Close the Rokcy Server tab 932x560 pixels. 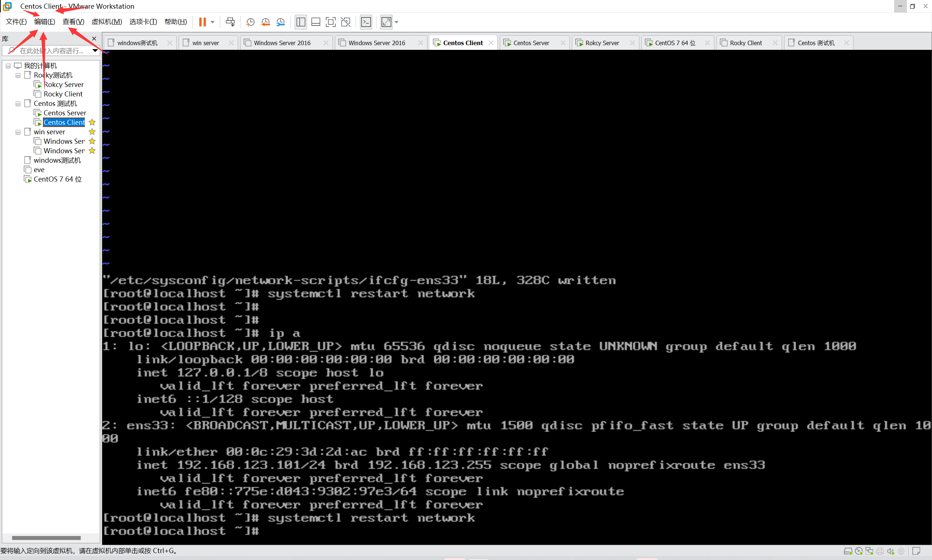[x=632, y=43]
